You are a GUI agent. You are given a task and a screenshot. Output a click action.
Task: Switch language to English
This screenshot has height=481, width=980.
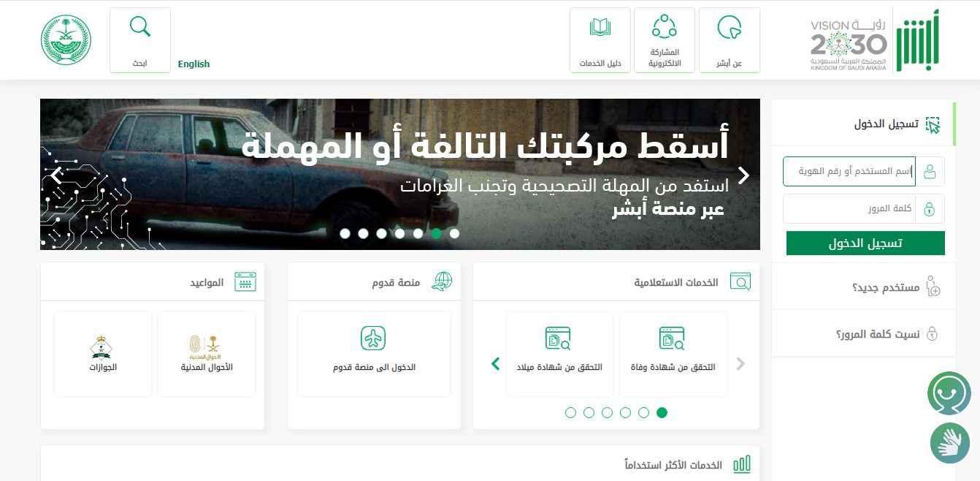pos(194,64)
